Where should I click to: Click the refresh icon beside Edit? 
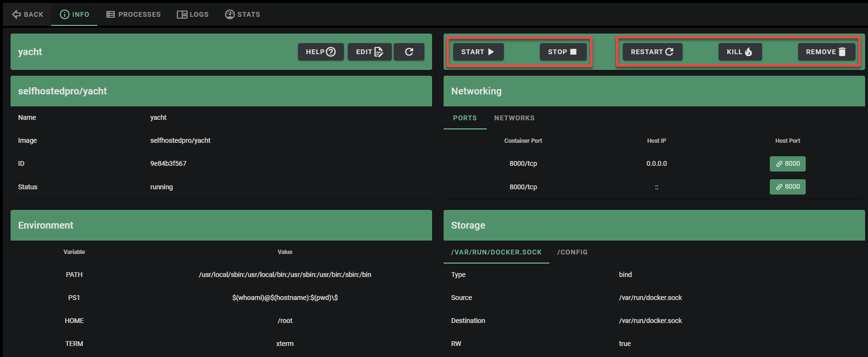point(409,52)
